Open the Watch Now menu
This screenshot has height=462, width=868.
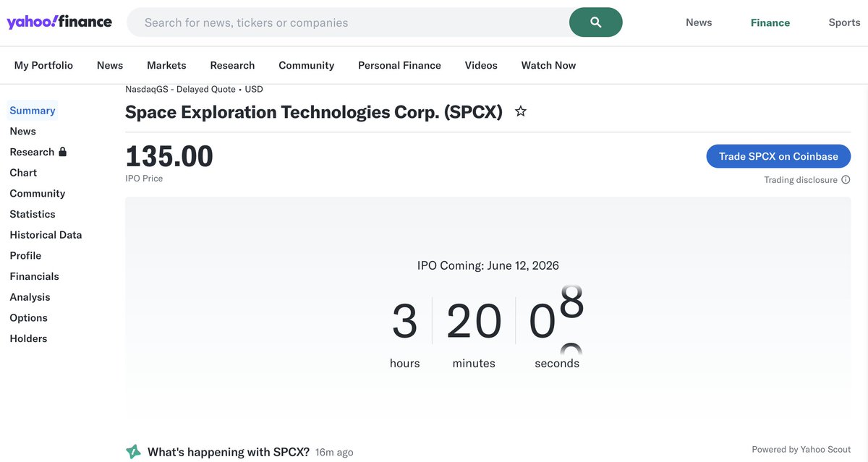[x=548, y=65]
